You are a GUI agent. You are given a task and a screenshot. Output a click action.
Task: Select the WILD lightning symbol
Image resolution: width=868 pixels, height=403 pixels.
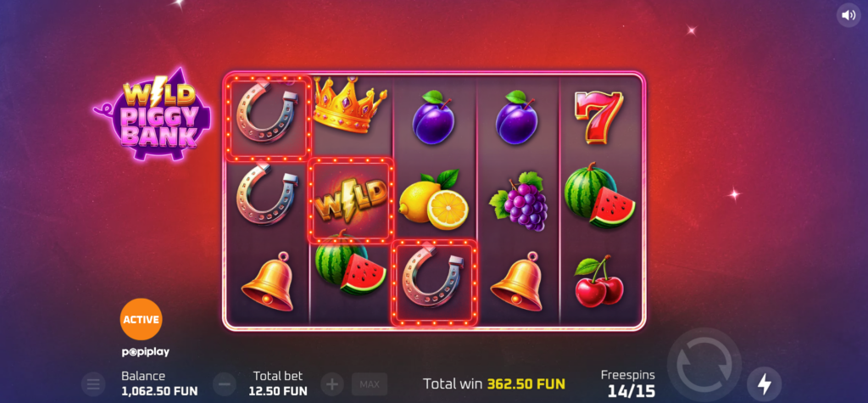(351, 201)
